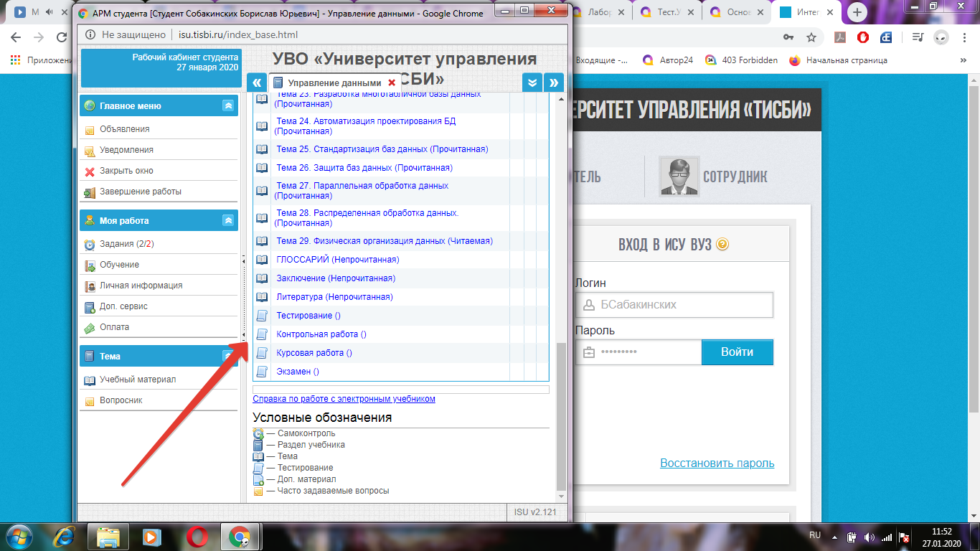Collapse the Моя работа panel
This screenshot has width=980, height=551.
[x=228, y=220]
